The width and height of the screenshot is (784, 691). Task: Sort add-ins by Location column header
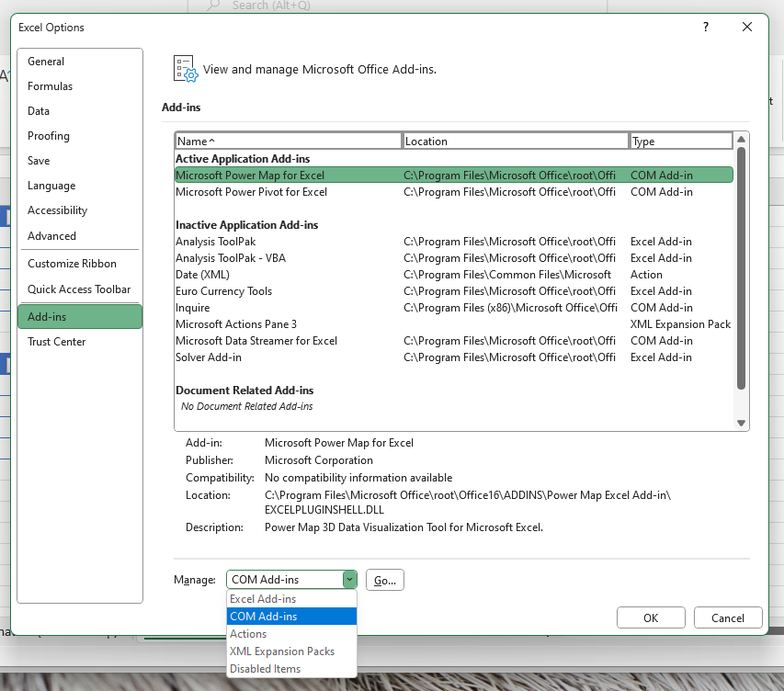(515, 141)
